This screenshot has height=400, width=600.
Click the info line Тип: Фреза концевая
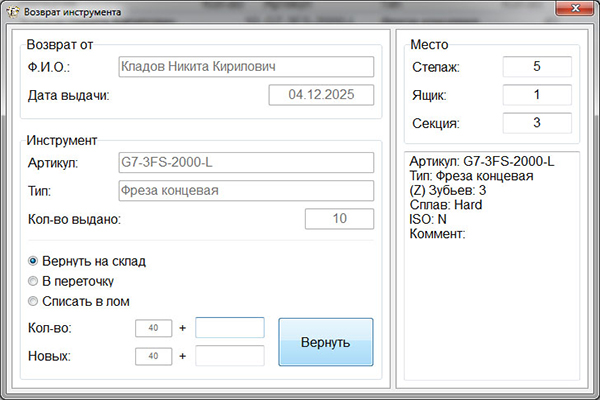[x=471, y=176]
